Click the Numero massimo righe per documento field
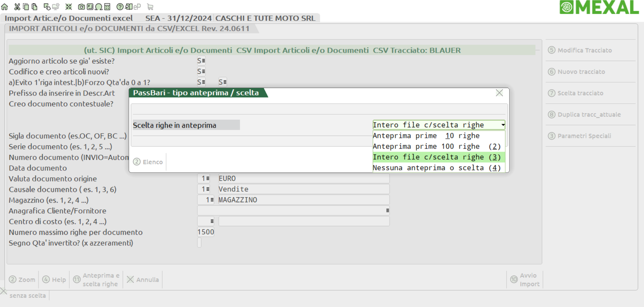The image size is (644, 307). point(206,232)
